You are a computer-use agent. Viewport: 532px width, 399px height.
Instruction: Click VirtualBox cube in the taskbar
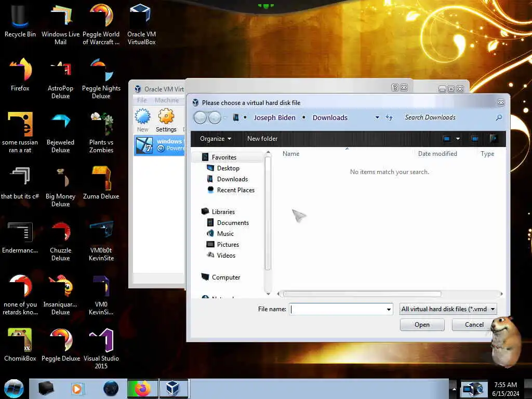click(x=172, y=389)
